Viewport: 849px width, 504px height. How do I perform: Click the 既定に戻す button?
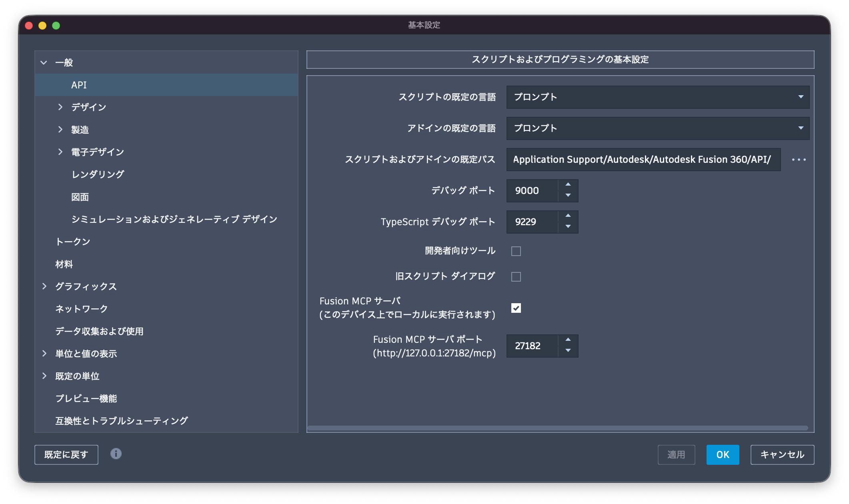pyautogui.click(x=66, y=455)
